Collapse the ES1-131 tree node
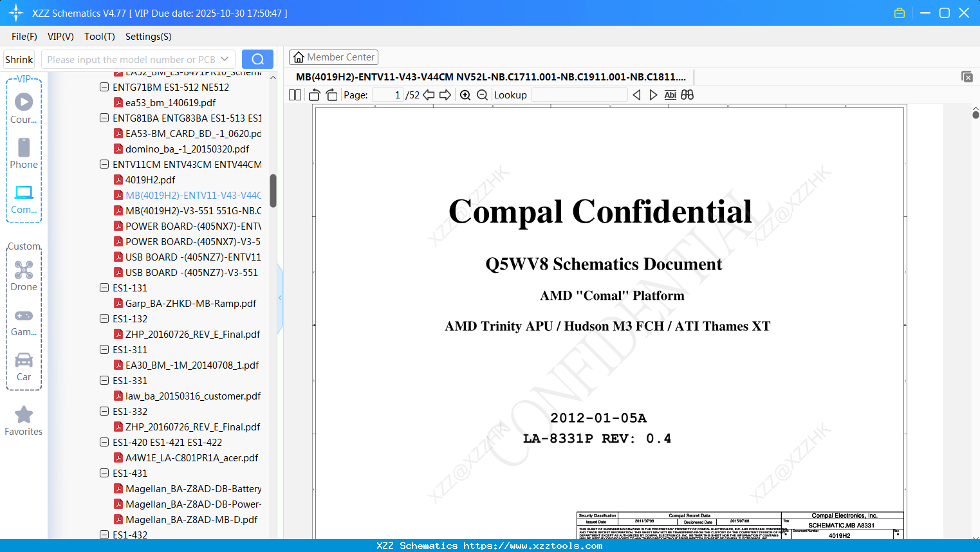The height and width of the screenshot is (552, 980). click(104, 288)
